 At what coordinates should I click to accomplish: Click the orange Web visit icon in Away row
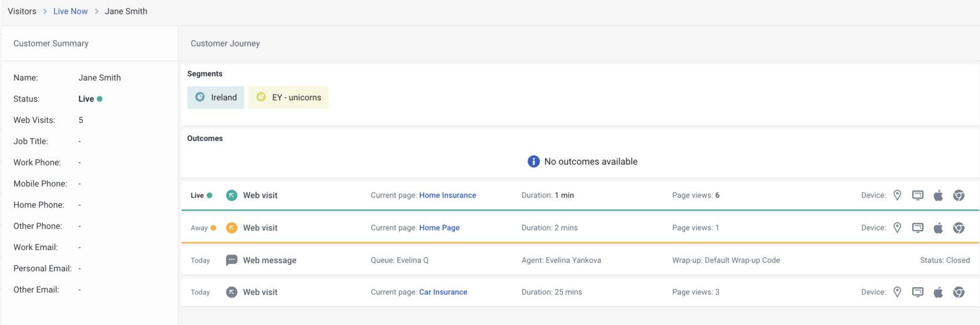click(x=232, y=227)
